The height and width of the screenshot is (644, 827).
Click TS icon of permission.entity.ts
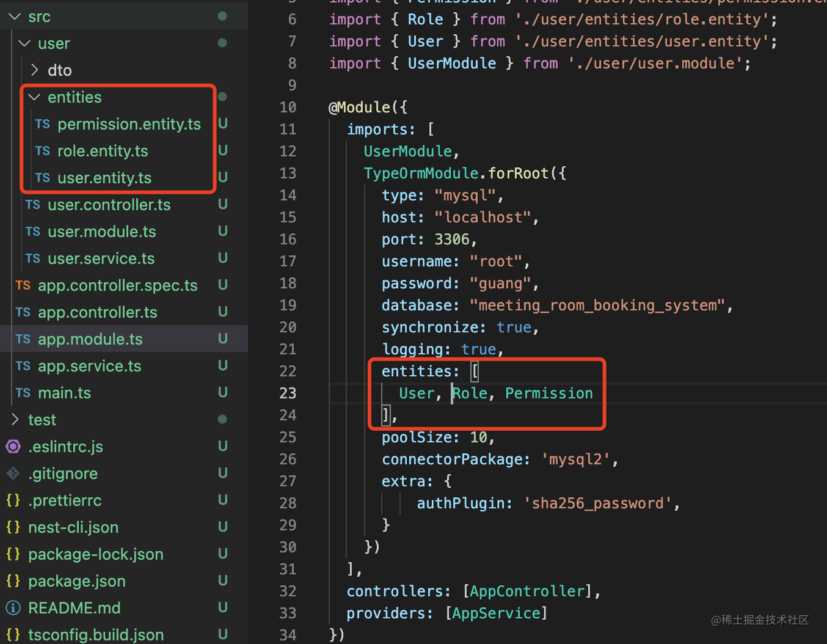[x=43, y=124]
